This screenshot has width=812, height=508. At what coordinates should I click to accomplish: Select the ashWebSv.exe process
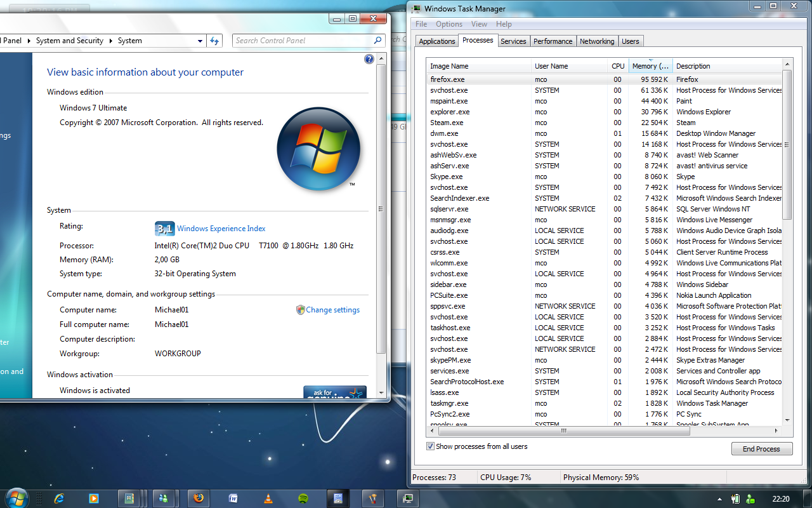605,155
